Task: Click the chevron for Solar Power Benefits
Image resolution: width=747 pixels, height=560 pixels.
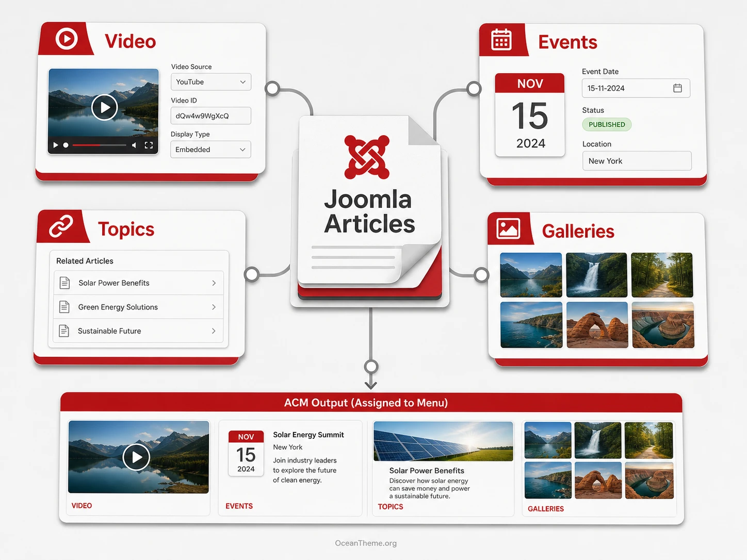Action: coord(214,283)
